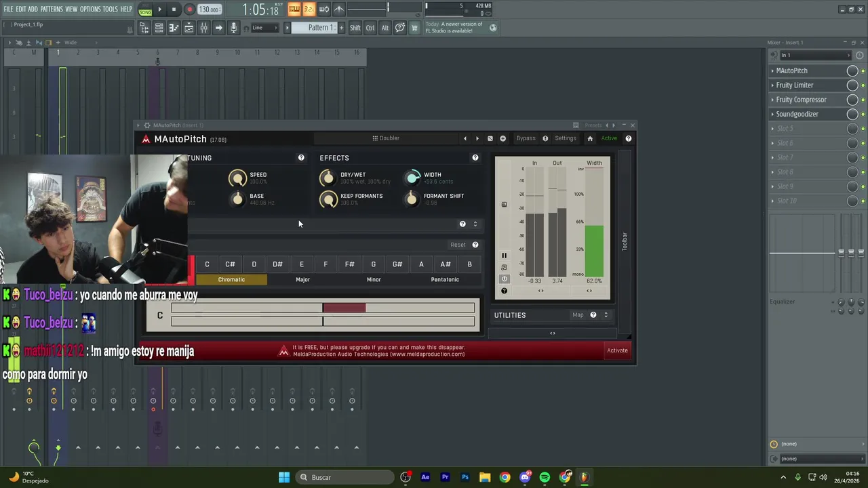868x488 pixels.
Task: Open the FILE menu
Action: click(8, 9)
